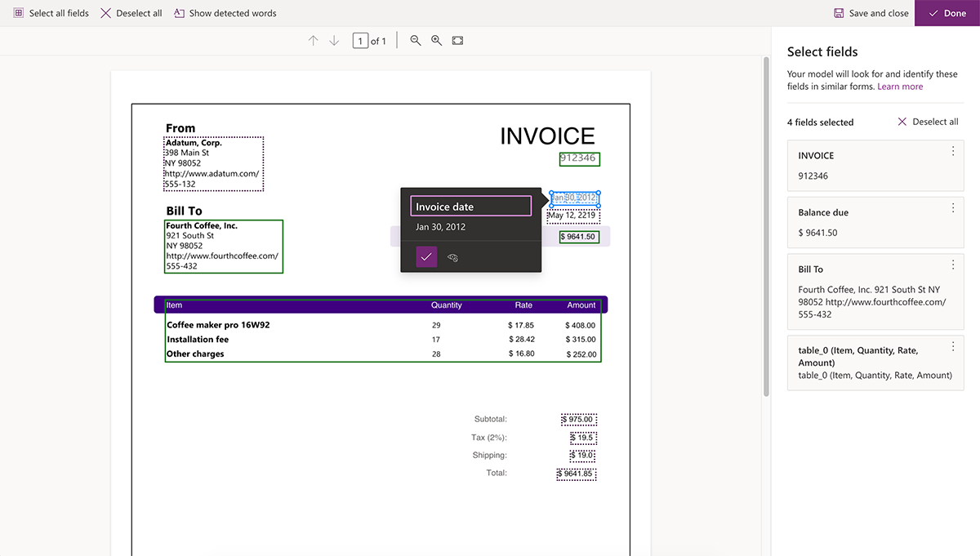This screenshot has height=556, width=980.
Task: Click the Deselect all X icon in toolbar
Action: [x=105, y=13]
